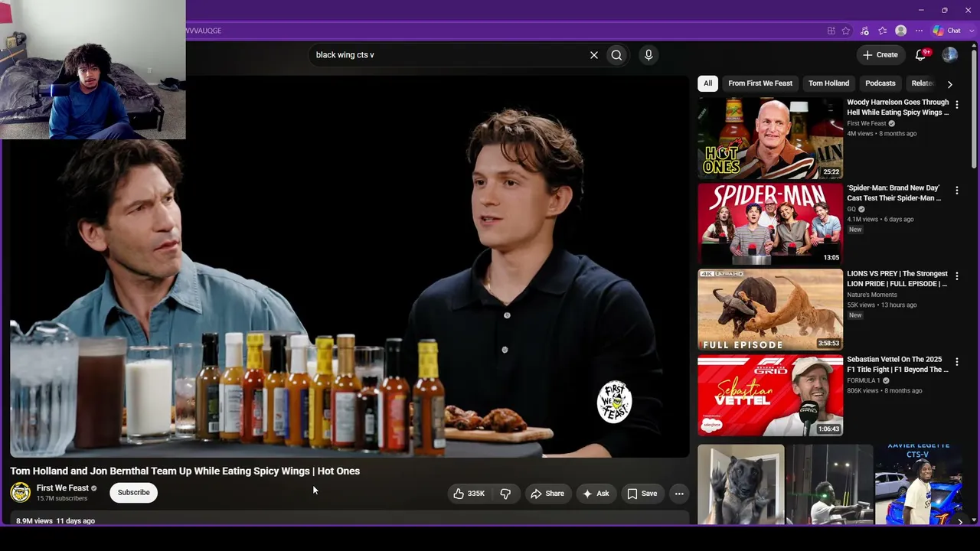The height and width of the screenshot is (551, 980).
Task: Open the Spider-Man cast thumbnail
Action: (x=770, y=224)
